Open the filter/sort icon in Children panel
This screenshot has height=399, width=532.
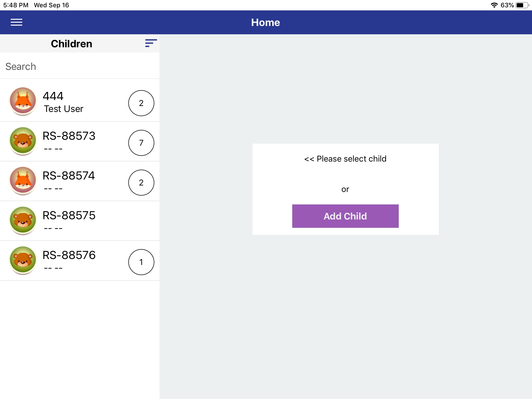point(150,43)
